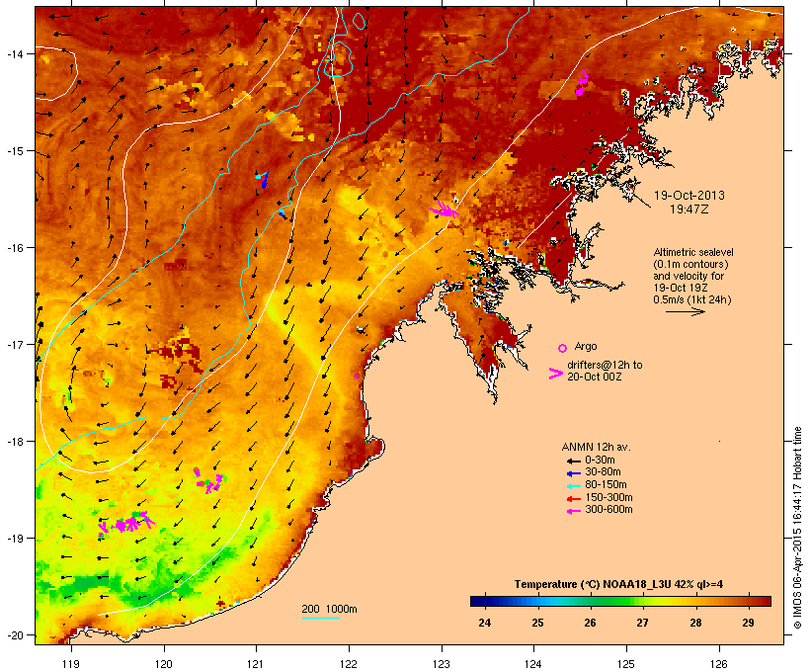This screenshot has width=810, height=672.
Task: Click the green section of the colorbar near 26
Action: pyautogui.click(x=592, y=601)
